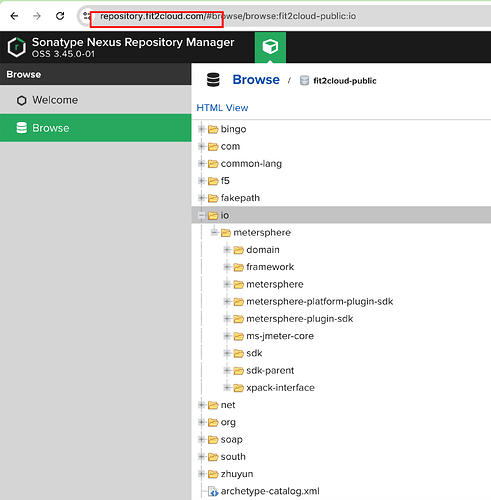
Task: Open the site information icon in the address bar
Action: point(87,16)
